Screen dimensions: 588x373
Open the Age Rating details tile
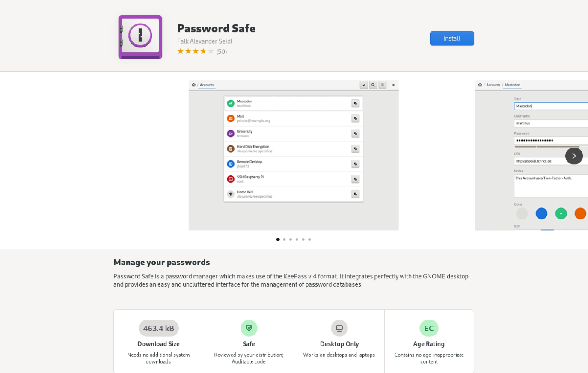pyautogui.click(x=429, y=341)
